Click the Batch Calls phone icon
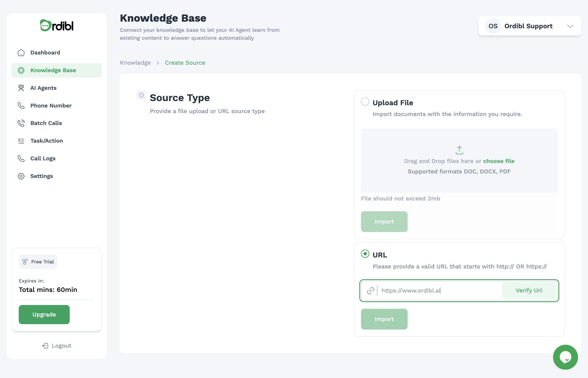The height and width of the screenshot is (378, 588). coord(21,123)
